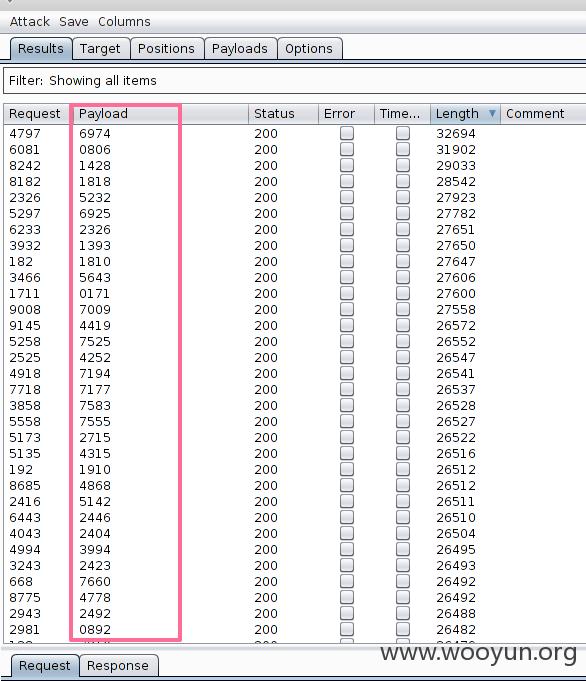
Task: Select payload 3994
Action: coord(95,549)
